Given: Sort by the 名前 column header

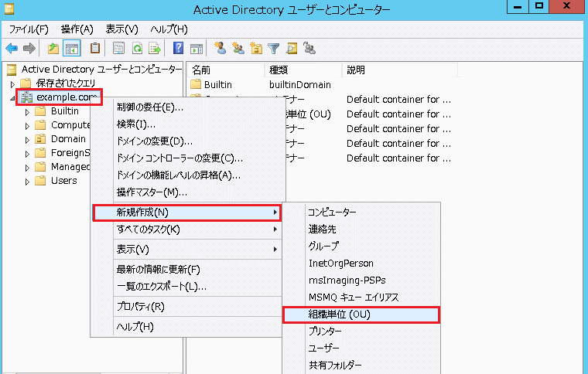Looking at the screenshot, I should tap(226, 70).
